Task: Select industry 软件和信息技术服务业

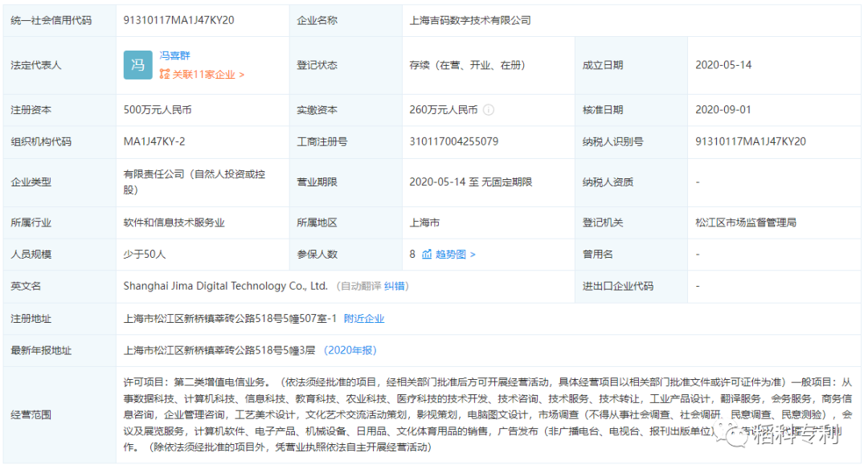Action: point(174,223)
